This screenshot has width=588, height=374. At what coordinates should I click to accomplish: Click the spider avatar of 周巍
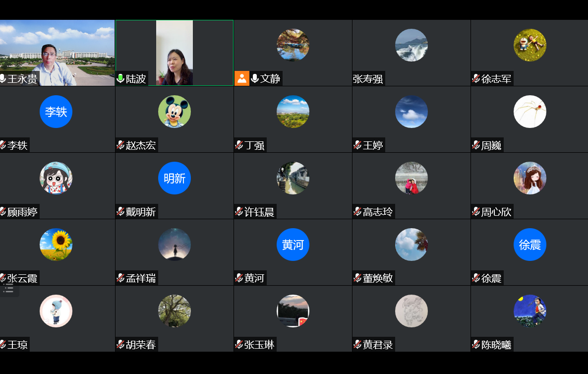point(530,112)
